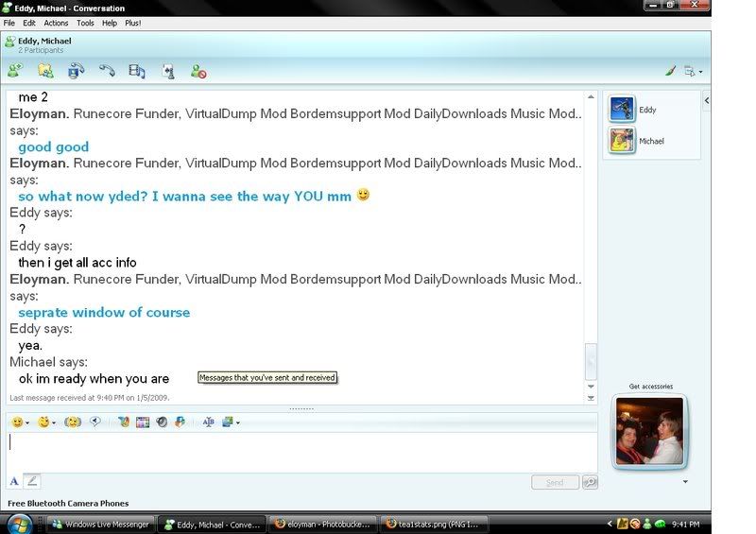Open the emoticon picker dropdown
756x534 pixels.
point(20,422)
